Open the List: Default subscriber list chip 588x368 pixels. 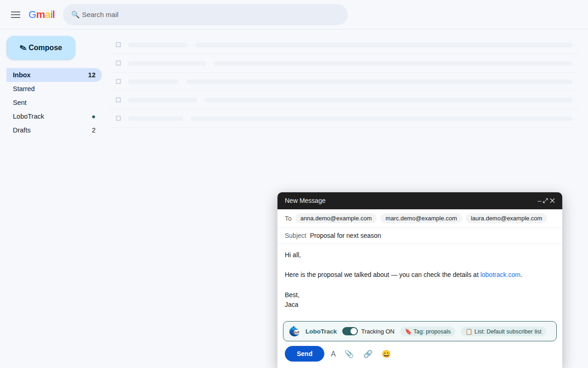(503, 331)
